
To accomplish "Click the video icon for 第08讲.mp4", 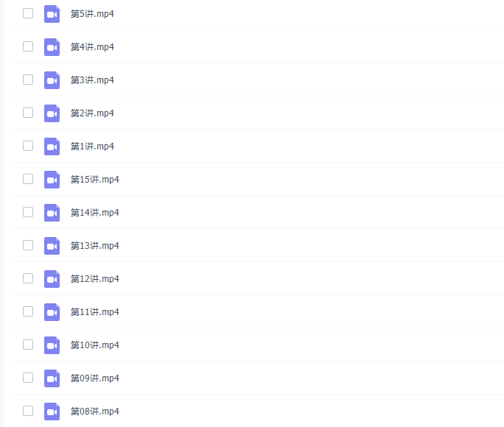I will click(52, 412).
